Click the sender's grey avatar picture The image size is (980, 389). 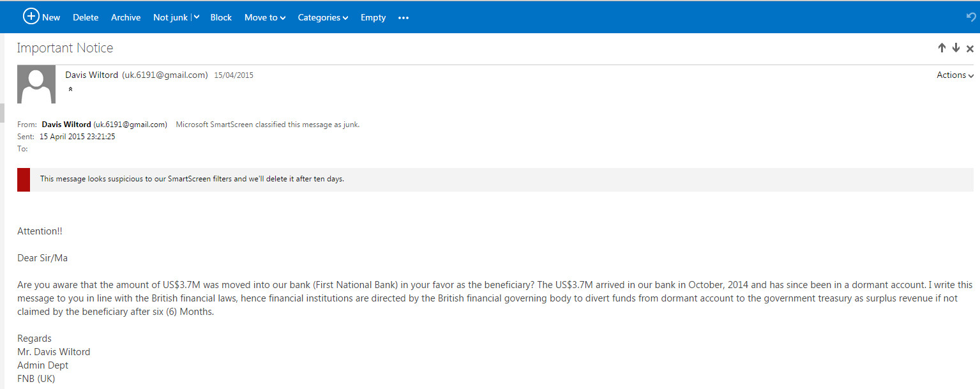tap(36, 84)
